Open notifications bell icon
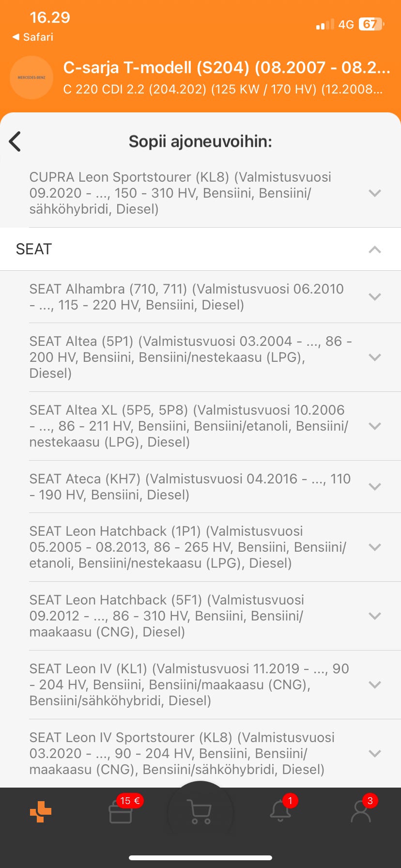Image resolution: width=401 pixels, height=868 pixels. tap(280, 811)
